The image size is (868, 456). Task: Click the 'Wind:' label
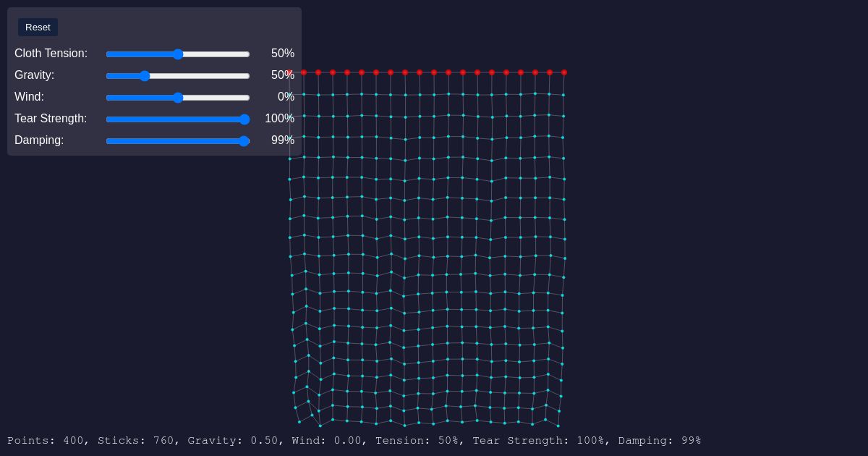point(29,97)
